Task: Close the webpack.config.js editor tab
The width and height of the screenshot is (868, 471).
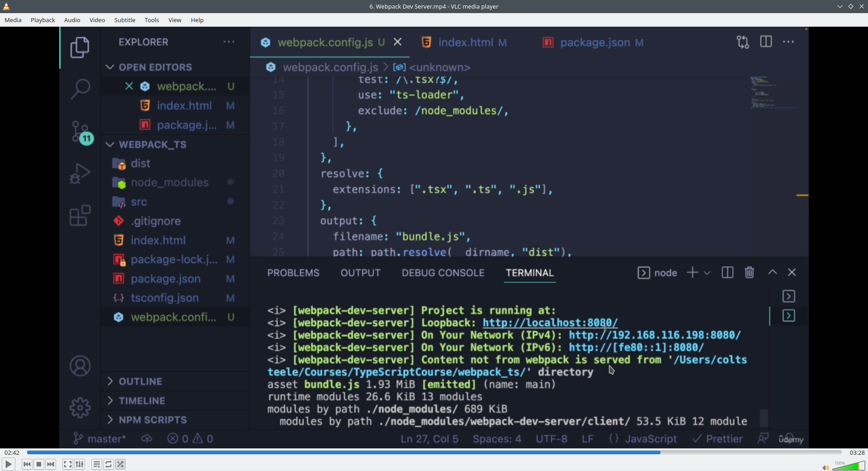Action: [398, 42]
